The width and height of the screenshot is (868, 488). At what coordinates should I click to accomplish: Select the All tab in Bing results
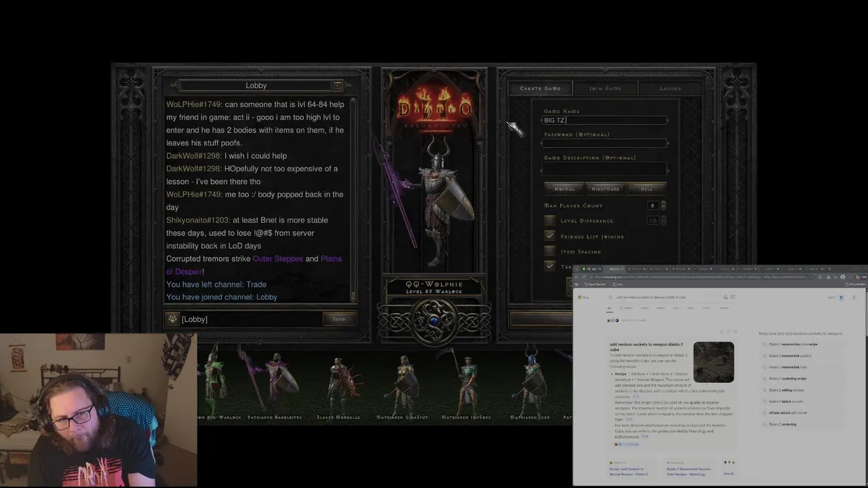[609, 308]
